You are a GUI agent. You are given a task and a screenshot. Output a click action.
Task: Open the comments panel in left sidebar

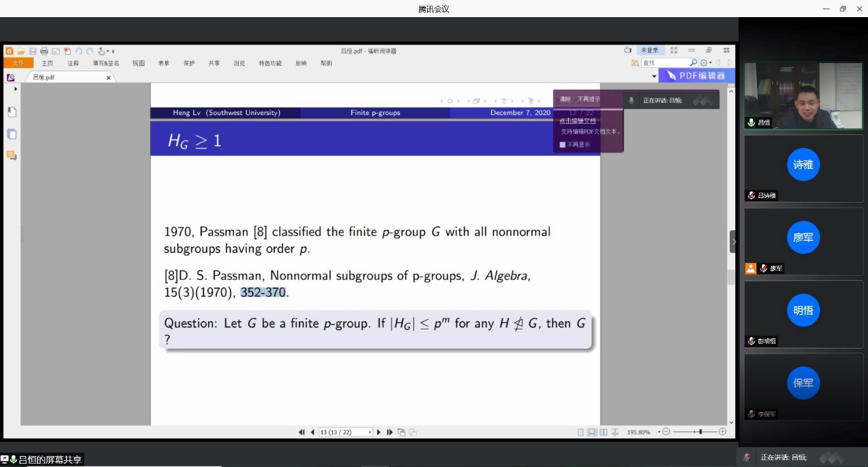click(12, 155)
